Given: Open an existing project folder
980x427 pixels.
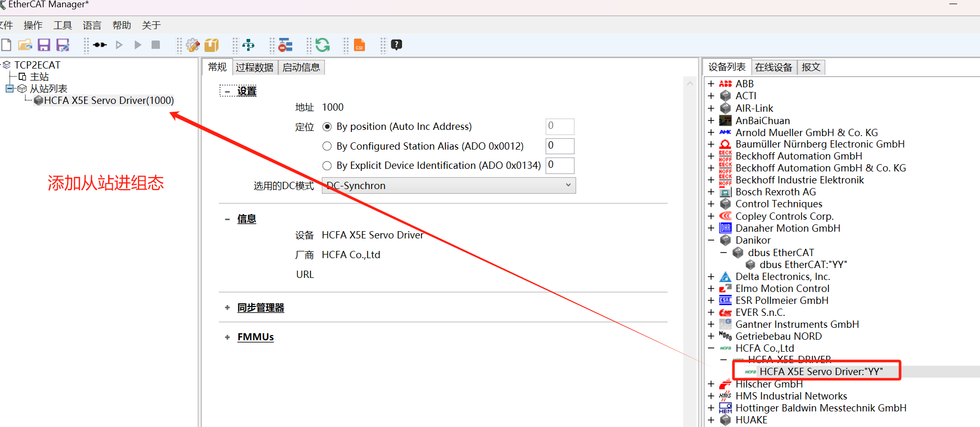Looking at the screenshot, I should click(x=25, y=45).
